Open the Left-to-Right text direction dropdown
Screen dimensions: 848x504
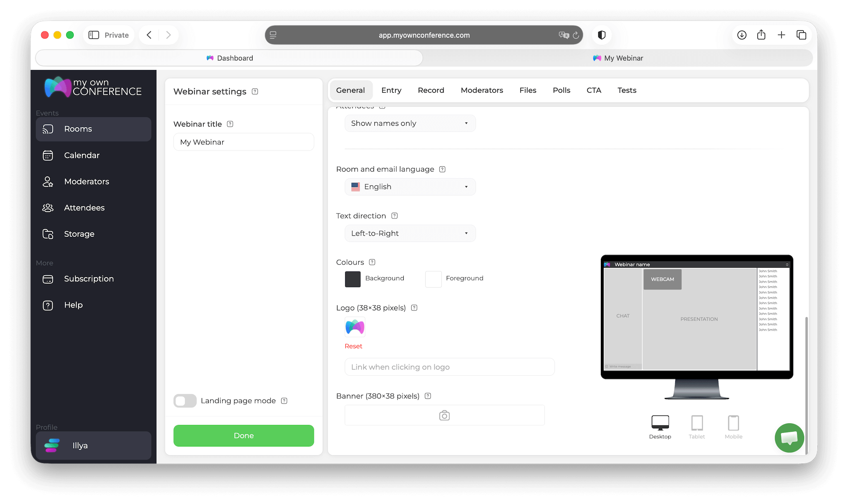pyautogui.click(x=410, y=233)
